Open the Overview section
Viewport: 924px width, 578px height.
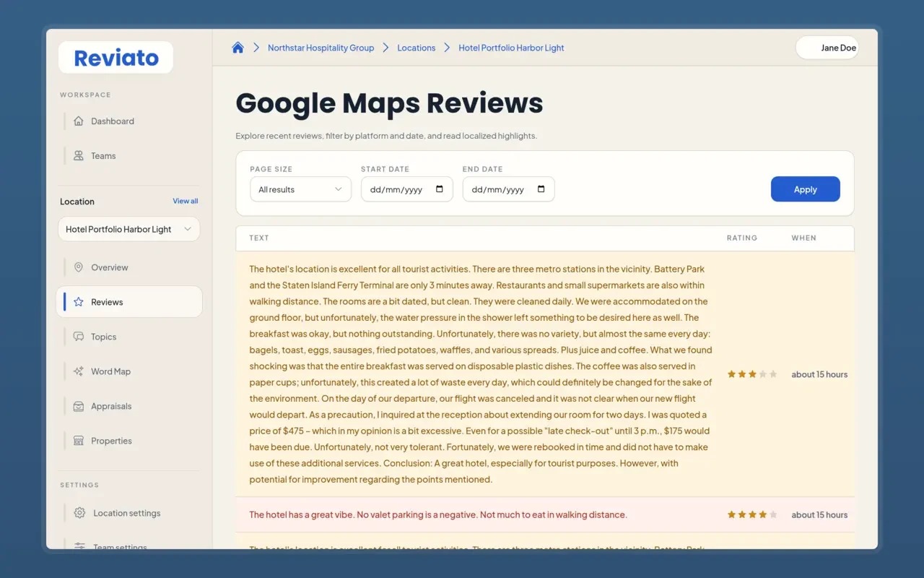coord(129,267)
